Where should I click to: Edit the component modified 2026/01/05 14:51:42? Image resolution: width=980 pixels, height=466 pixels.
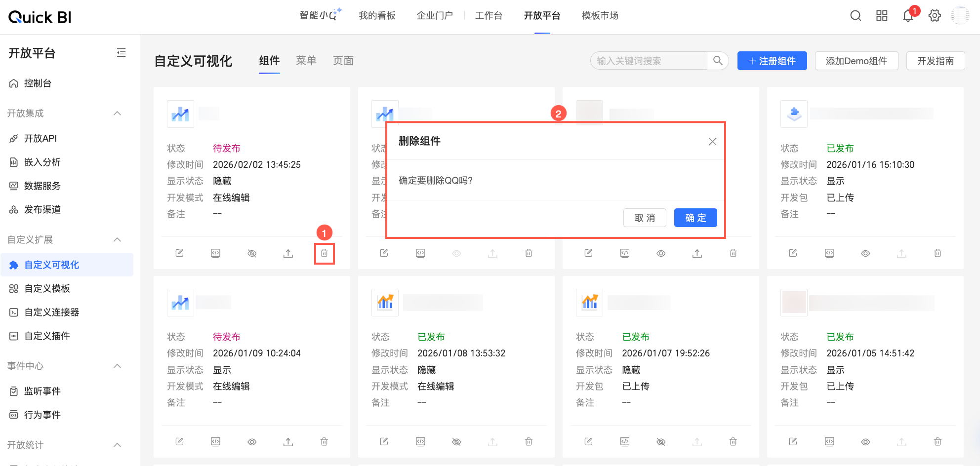(x=793, y=442)
